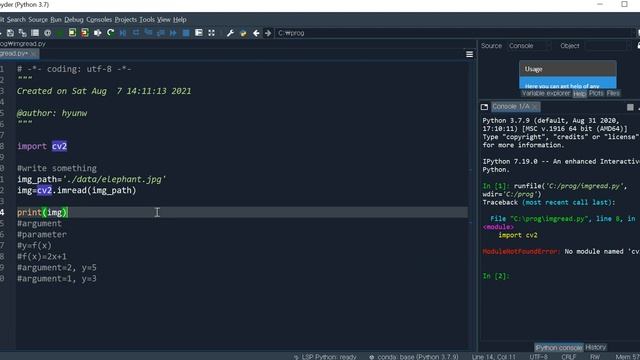
Task: Click the CRLF line ending status
Action: tap(569, 357)
